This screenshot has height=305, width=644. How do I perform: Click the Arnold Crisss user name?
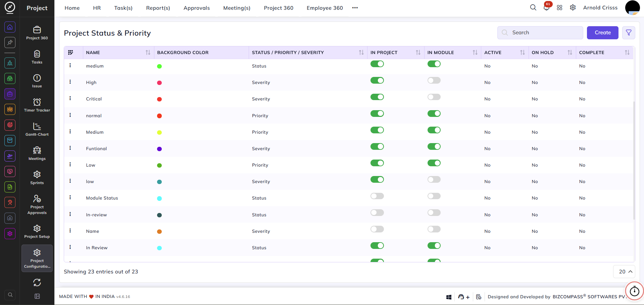tap(600, 7)
